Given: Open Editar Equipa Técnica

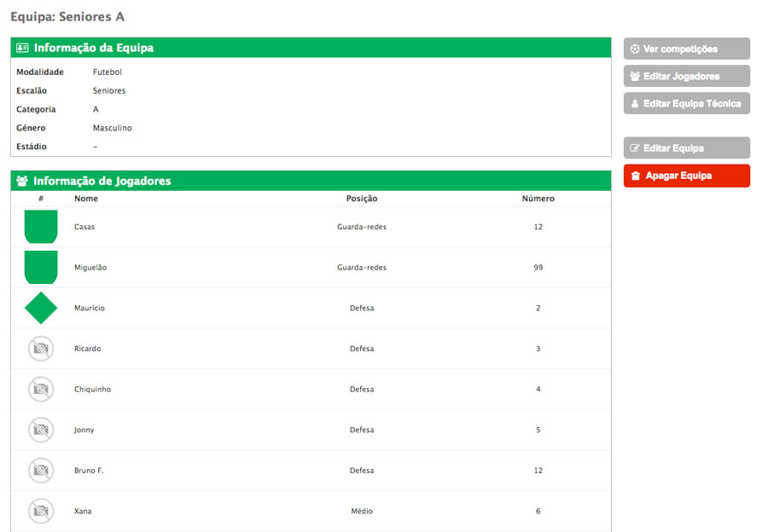Looking at the screenshot, I should click(x=686, y=103).
